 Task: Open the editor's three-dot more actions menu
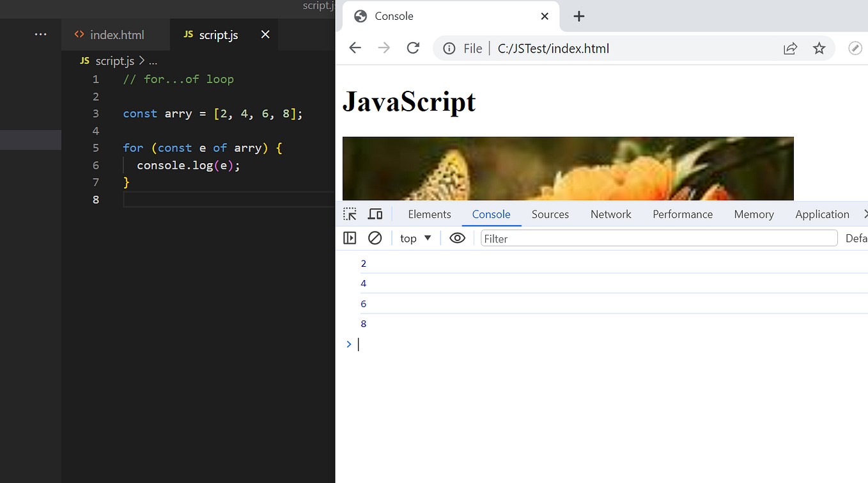coord(41,35)
